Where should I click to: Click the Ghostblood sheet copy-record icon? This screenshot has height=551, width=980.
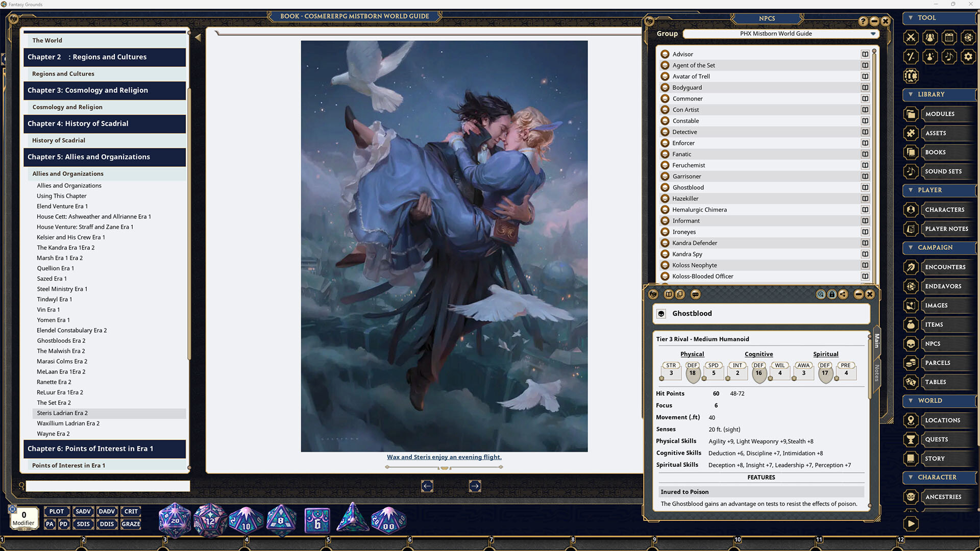pyautogui.click(x=680, y=294)
